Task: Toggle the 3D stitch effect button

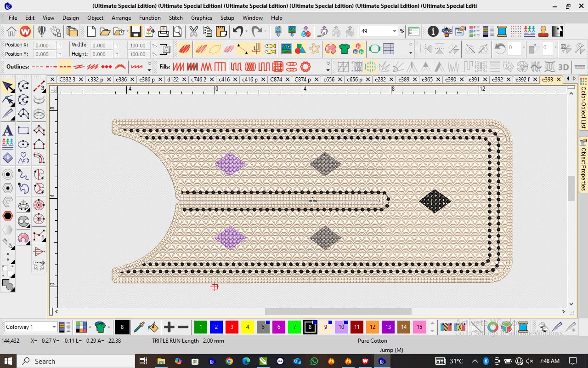Action: click(x=563, y=67)
